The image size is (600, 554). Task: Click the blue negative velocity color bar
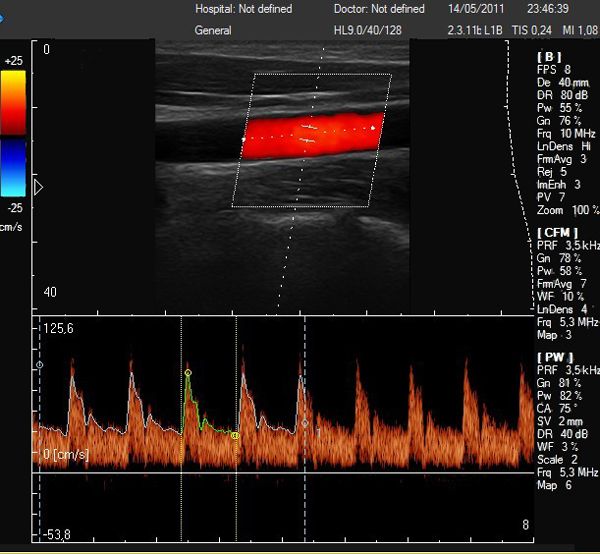point(14,167)
